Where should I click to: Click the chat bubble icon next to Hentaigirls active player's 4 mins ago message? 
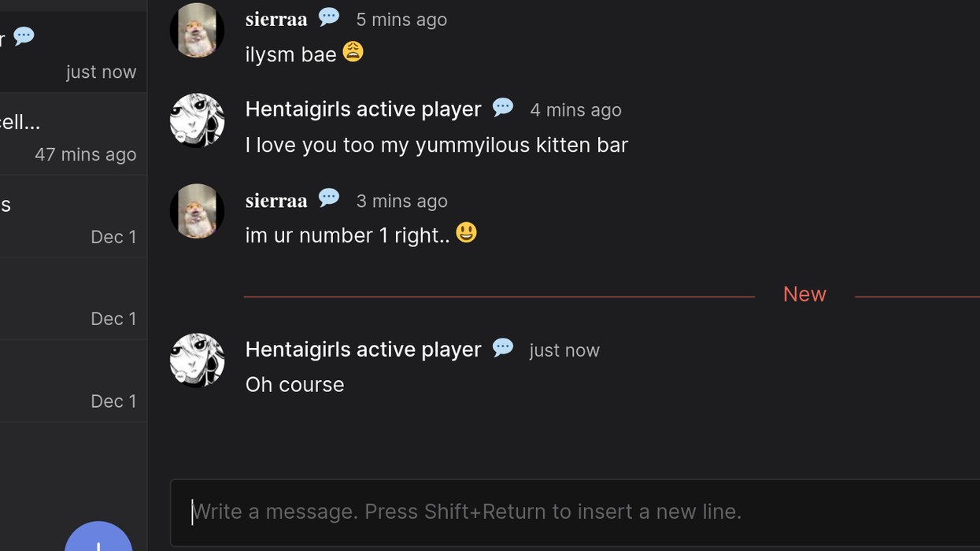503,107
